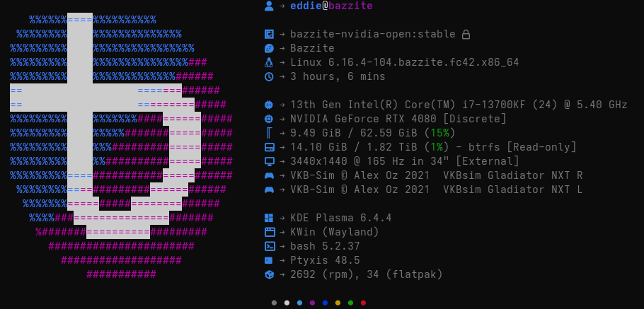Click the text 'KDE Plasma 6.4.4'
This screenshot has height=309, width=644.
pyautogui.click(x=341, y=218)
